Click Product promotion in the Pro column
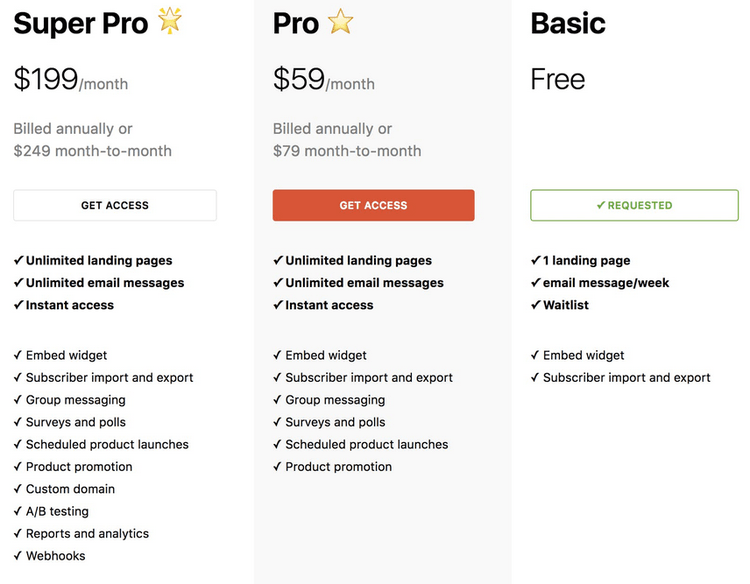Screen dimensions: 750x584 click(x=338, y=467)
